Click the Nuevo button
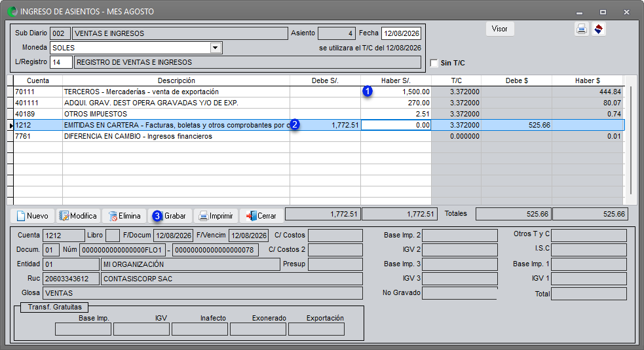Screen dimensions: 644x350 point(33,216)
